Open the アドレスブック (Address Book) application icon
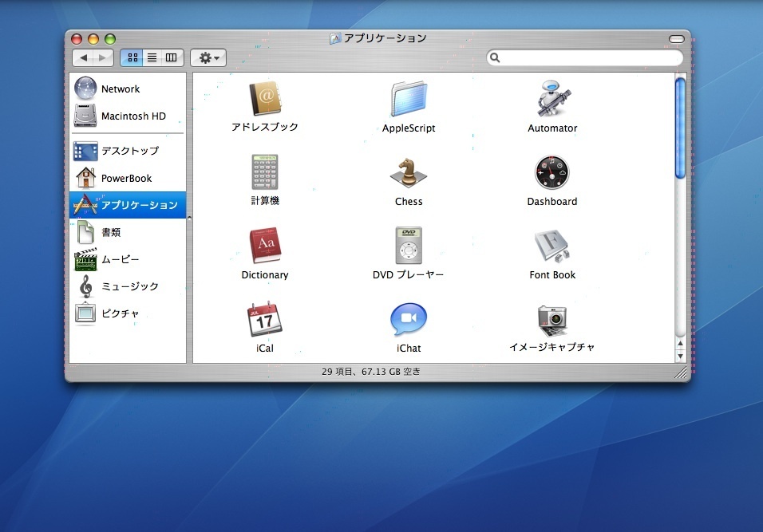Screen dimensions: 763x532 265,99
